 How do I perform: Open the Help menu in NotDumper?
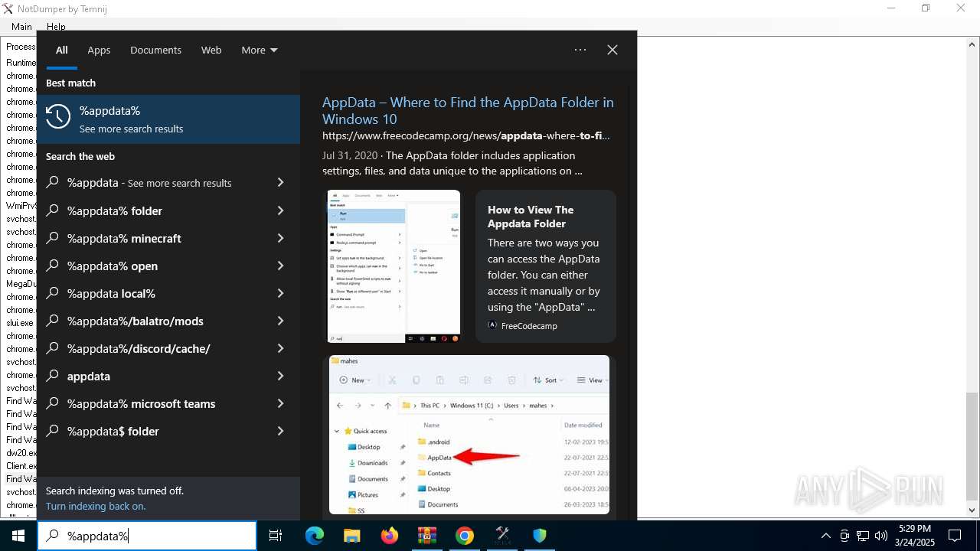click(x=56, y=27)
